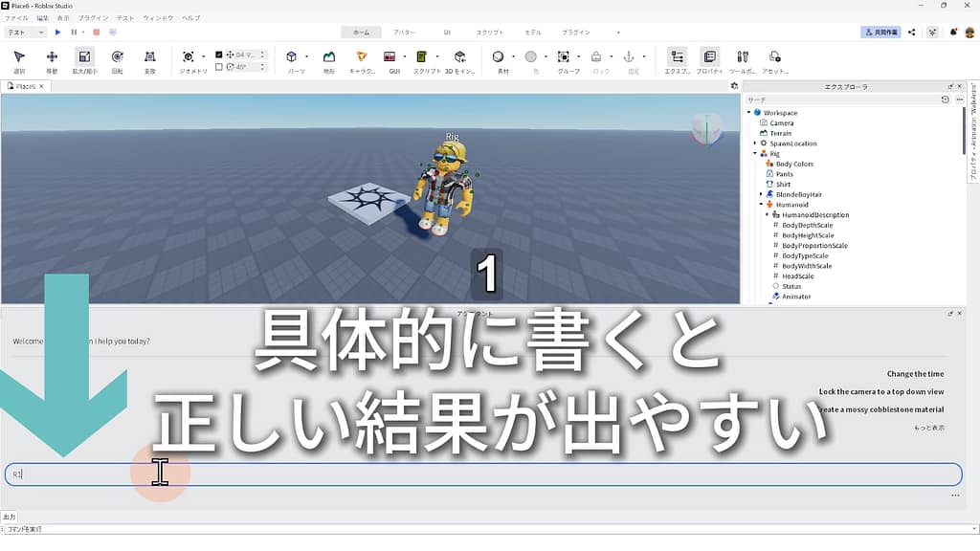Screen dimensions: 980x551
Task: Expand the SpawnLocation tree node
Action: (x=755, y=143)
